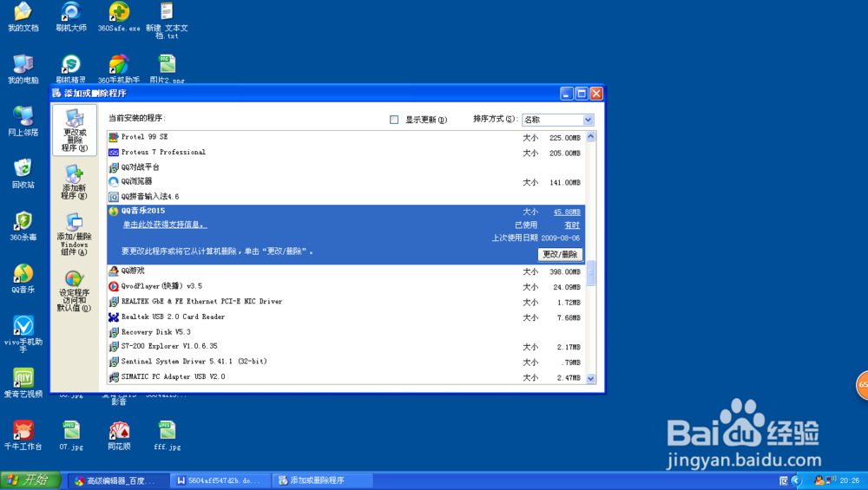The width and height of the screenshot is (868, 490).
Task: Open 360Safe.exe desktop icon
Action: coord(118,16)
